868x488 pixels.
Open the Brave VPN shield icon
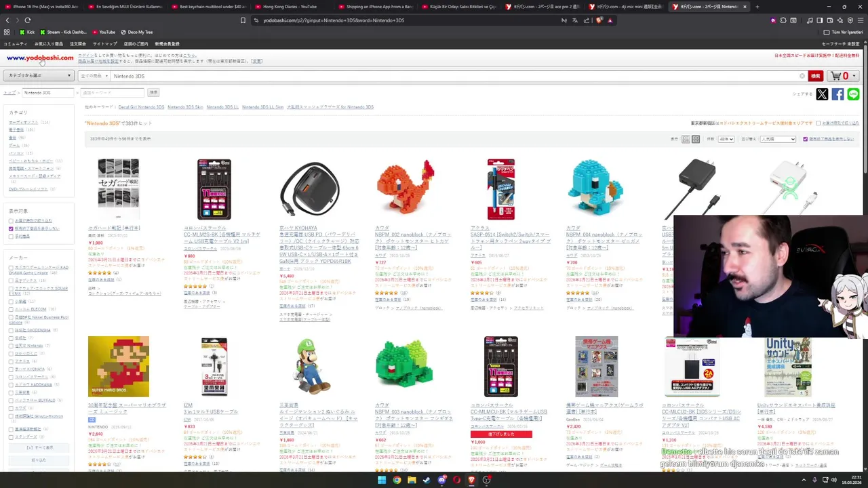[850, 20]
